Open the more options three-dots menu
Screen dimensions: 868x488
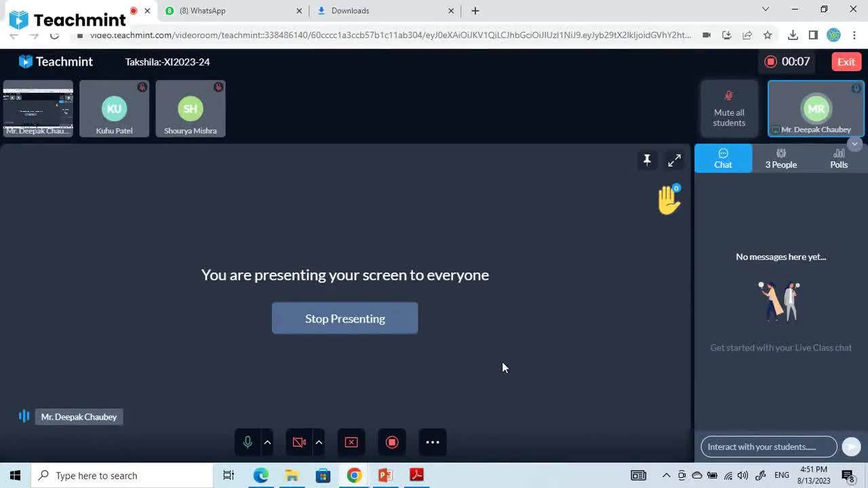(x=433, y=443)
